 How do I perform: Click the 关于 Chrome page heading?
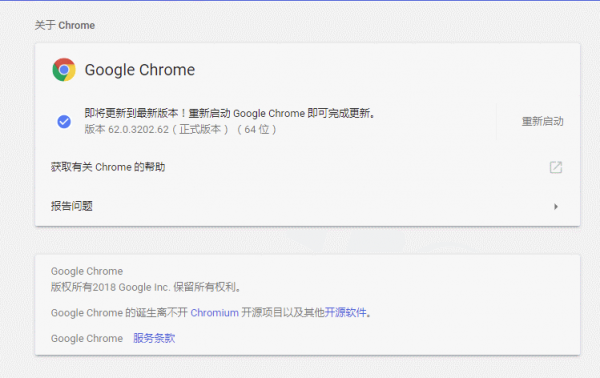(65, 25)
